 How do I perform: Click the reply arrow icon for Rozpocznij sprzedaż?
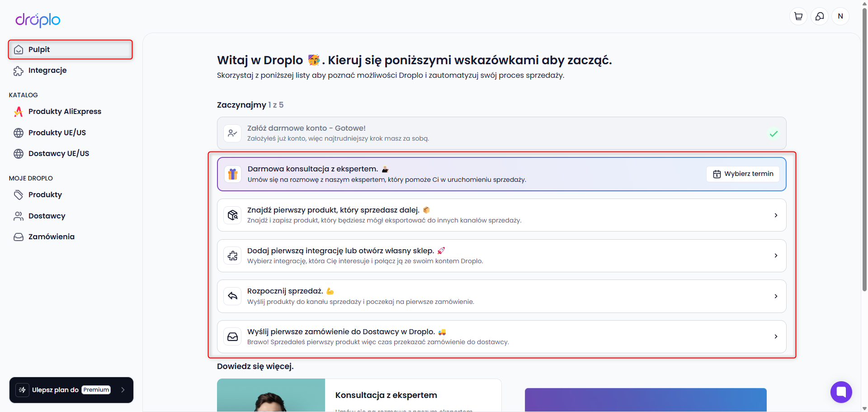233,296
